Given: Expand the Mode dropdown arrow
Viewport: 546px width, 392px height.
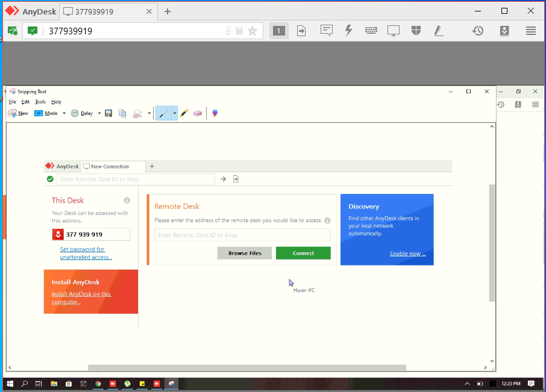Looking at the screenshot, I should click(64, 113).
